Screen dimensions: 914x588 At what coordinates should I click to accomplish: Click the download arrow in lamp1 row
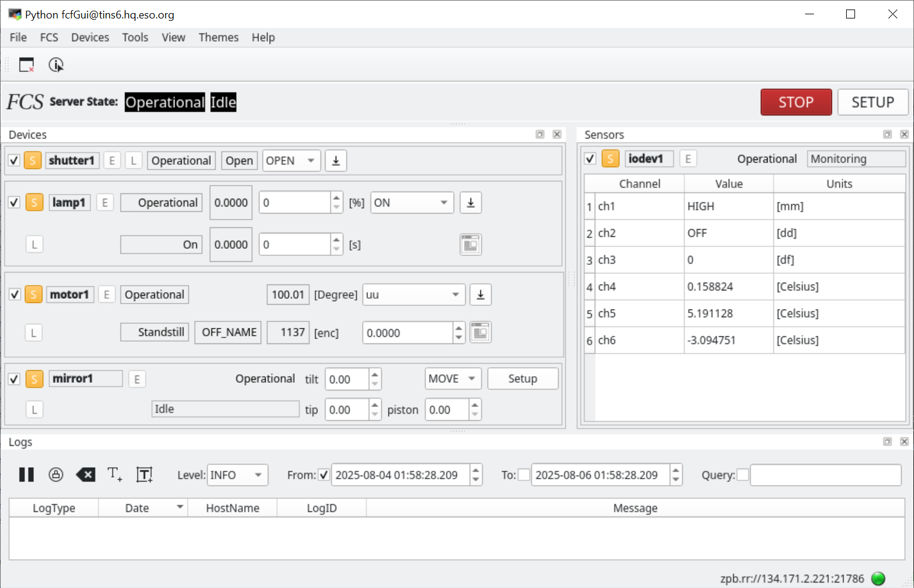click(470, 203)
